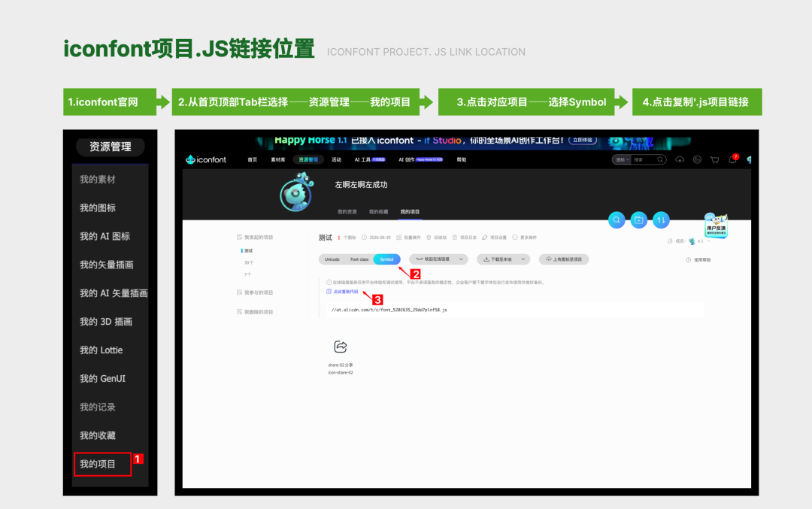Viewport: 812px width, 509px height.
Task: Click the 2026-06-30 date text
Action: [x=380, y=238]
